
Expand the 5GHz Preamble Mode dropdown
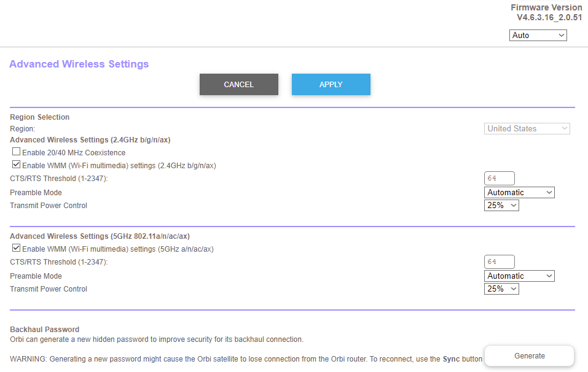click(519, 276)
